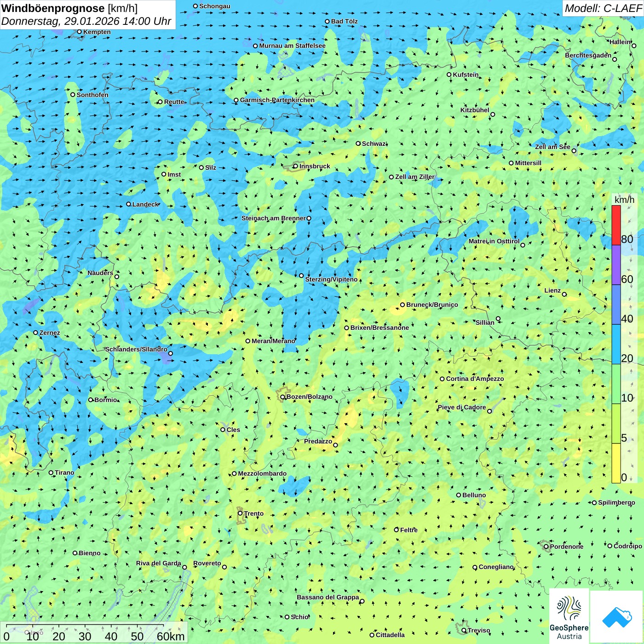Click the Treviso location marker
Image resolution: width=644 pixels, height=644 pixels.
point(464,630)
